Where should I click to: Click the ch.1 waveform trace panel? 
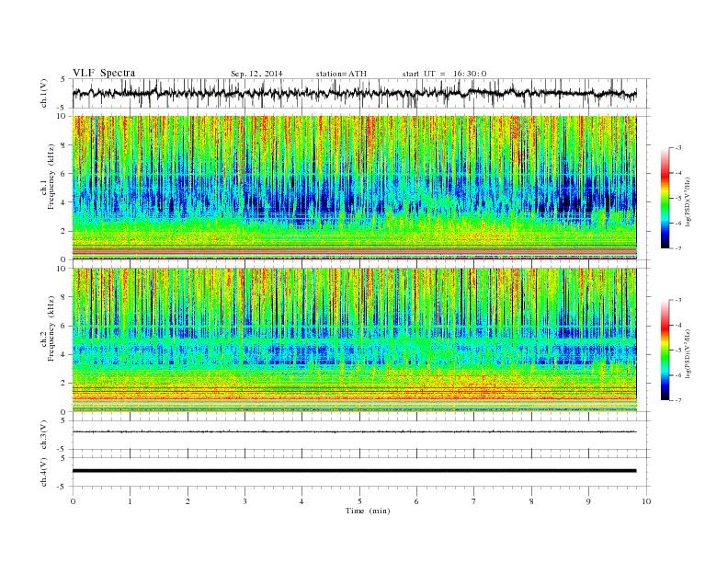click(x=361, y=94)
